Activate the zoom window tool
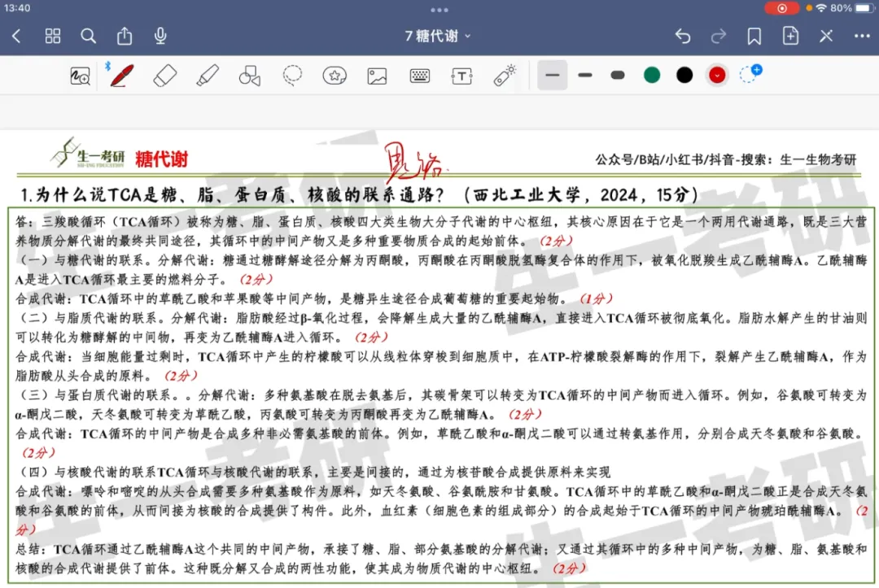The width and height of the screenshot is (879, 588). (x=78, y=74)
